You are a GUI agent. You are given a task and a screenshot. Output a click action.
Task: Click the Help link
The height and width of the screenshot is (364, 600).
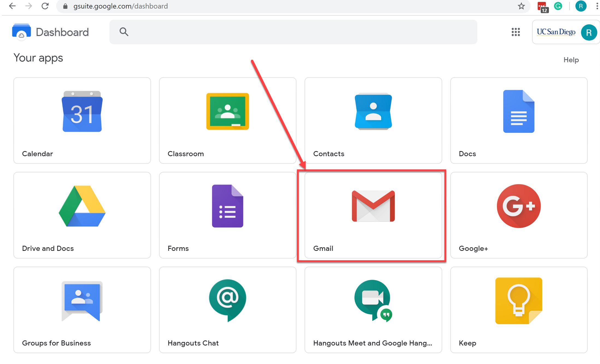click(x=571, y=60)
